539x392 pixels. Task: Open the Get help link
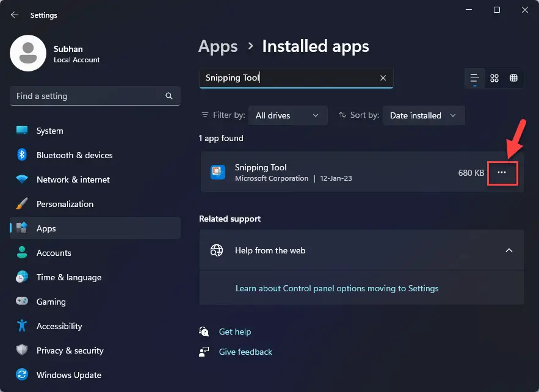pos(235,332)
